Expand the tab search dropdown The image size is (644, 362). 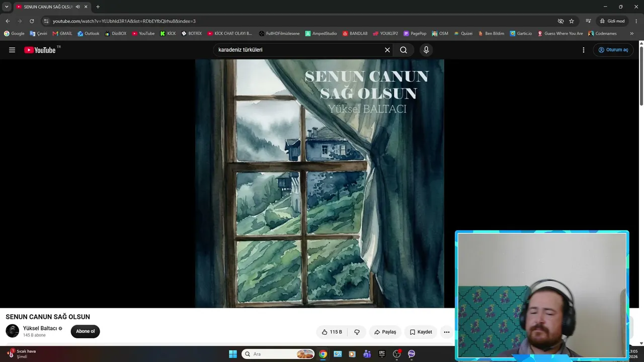[7, 7]
